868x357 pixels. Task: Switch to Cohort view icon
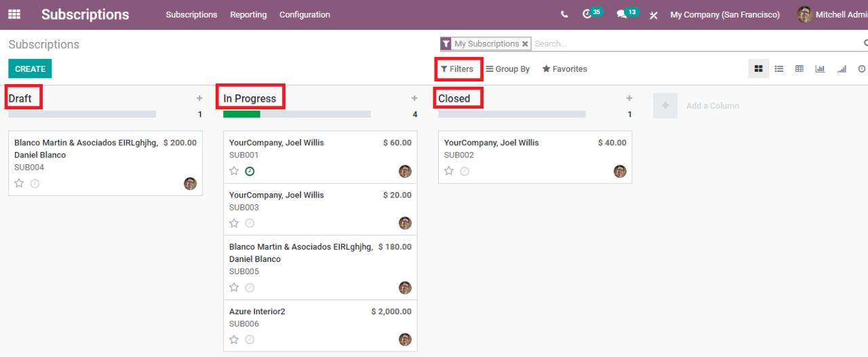click(x=842, y=69)
